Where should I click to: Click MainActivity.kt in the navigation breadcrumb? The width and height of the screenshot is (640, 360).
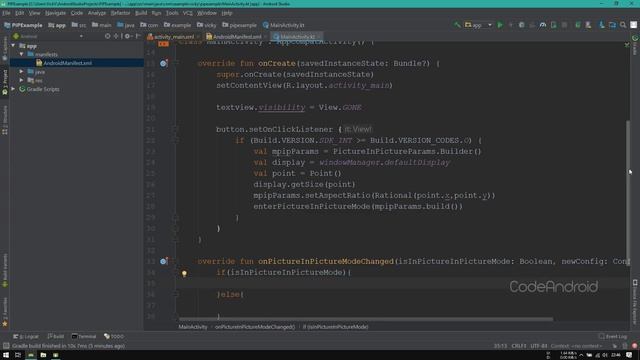(x=284, y=25)
